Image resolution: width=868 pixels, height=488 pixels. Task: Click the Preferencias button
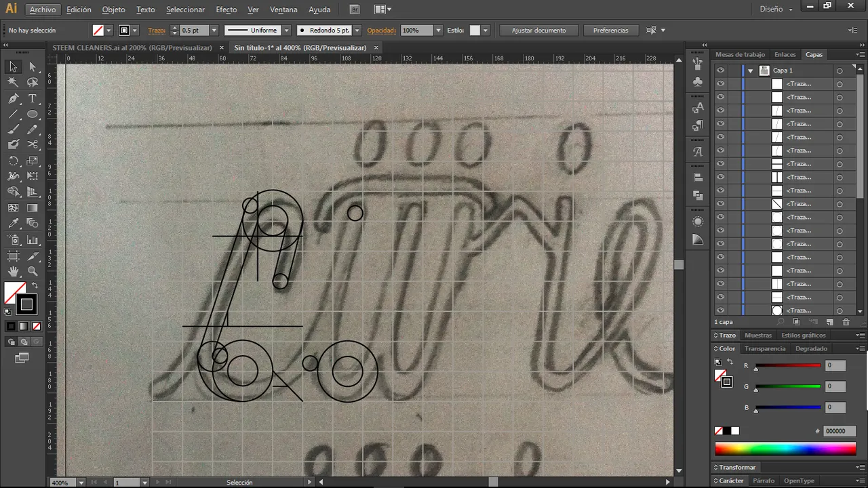point(610,30)
